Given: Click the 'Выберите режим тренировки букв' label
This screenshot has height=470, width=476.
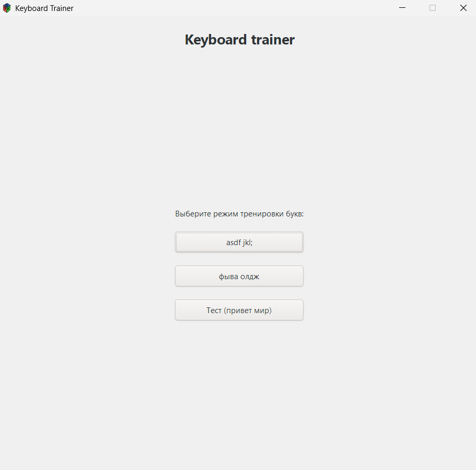Looking at the screenshot, I should coord(239,214).
